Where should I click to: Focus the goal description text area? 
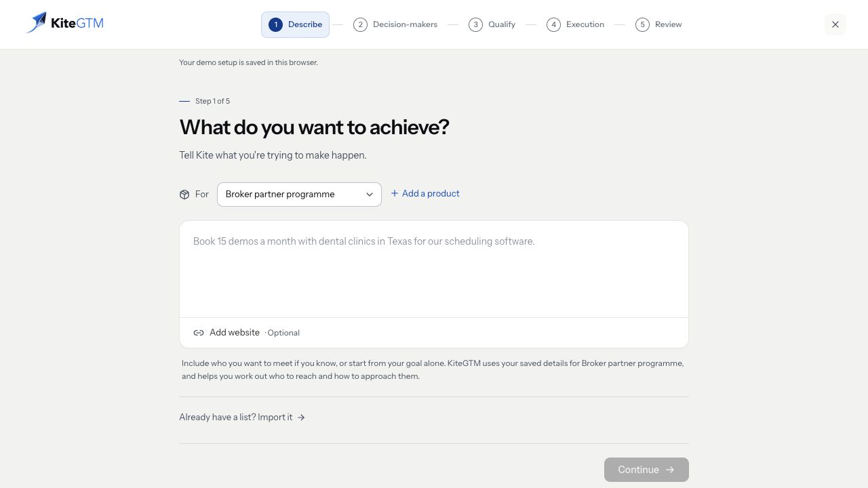(x=434, y=269)
